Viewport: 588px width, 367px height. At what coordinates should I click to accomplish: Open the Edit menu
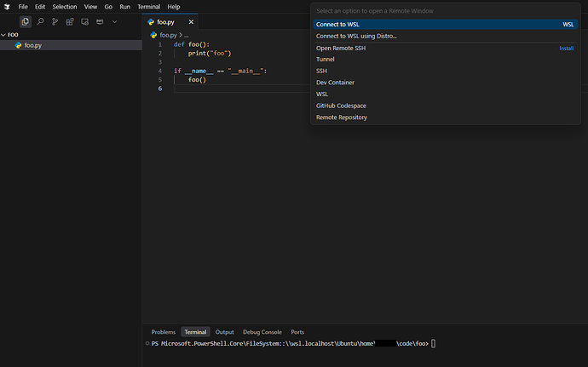tap(40, 7)
